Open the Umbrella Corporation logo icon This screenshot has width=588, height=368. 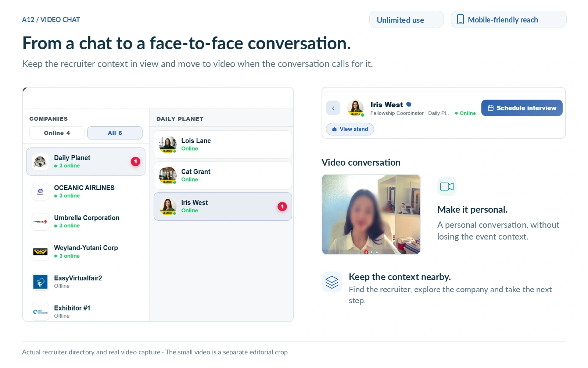coord(40,222)
